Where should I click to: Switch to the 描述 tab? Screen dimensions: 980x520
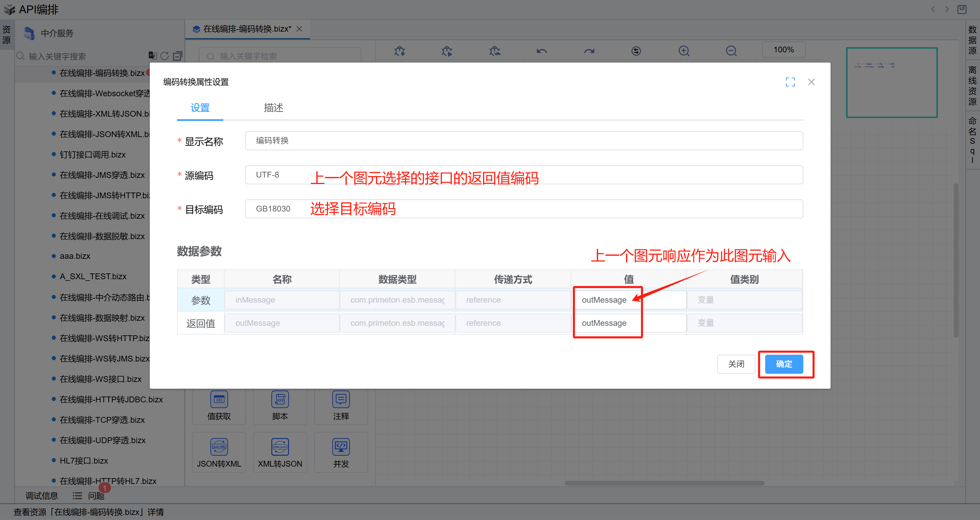[x=273, y=108]
